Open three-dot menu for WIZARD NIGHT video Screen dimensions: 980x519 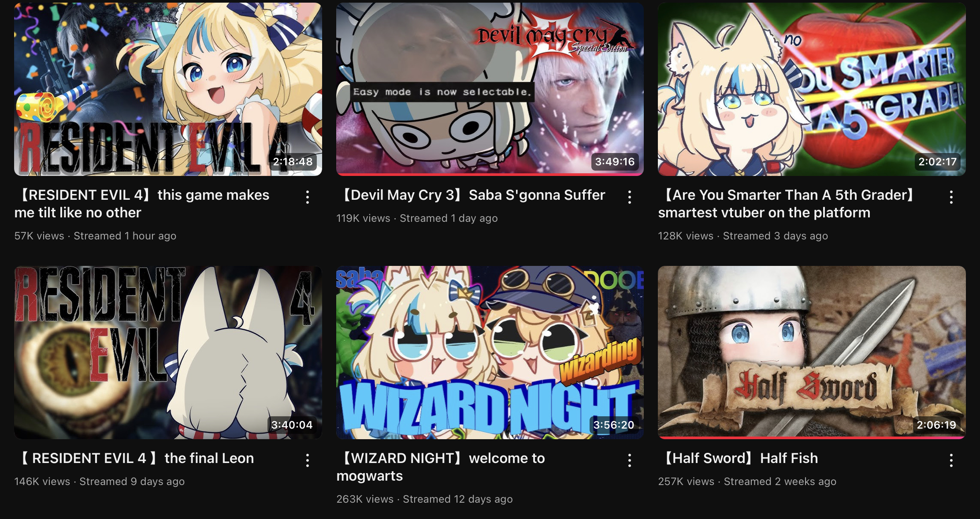pyautogui.click(x=630, y=460)
